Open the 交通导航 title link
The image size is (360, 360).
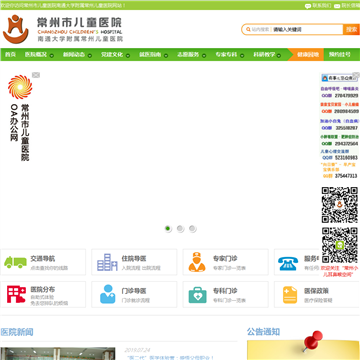coord(43,258)
